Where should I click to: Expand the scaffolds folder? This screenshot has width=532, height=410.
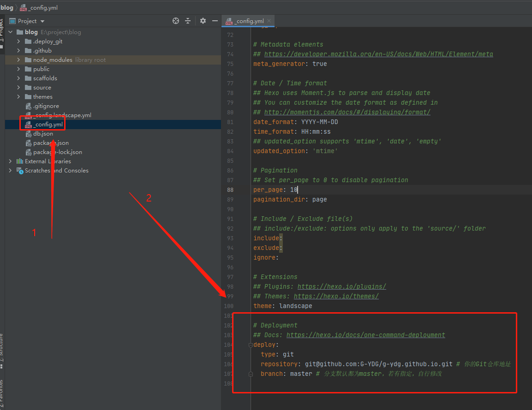[x=18, y=78]
